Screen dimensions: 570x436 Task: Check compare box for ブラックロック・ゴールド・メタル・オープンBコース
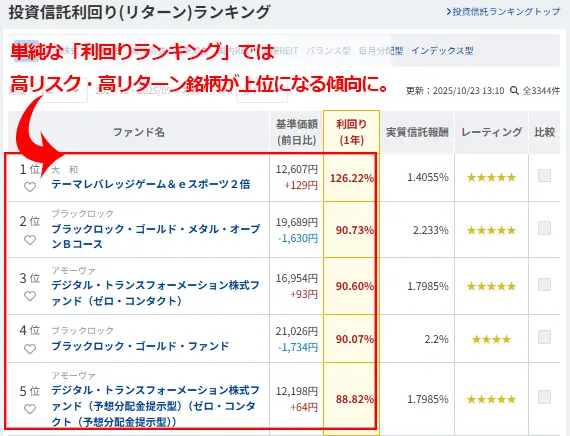point(544,228)
